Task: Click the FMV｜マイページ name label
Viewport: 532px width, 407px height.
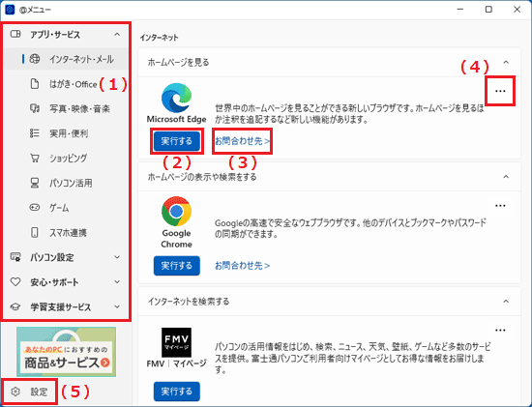Action: tap(176, 363)
